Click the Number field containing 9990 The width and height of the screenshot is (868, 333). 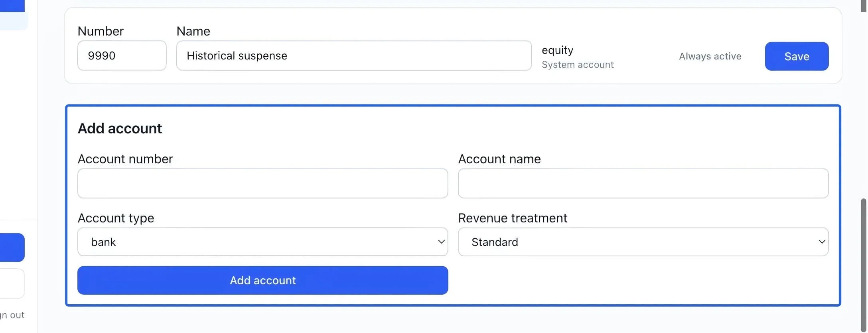click(122, 55)
